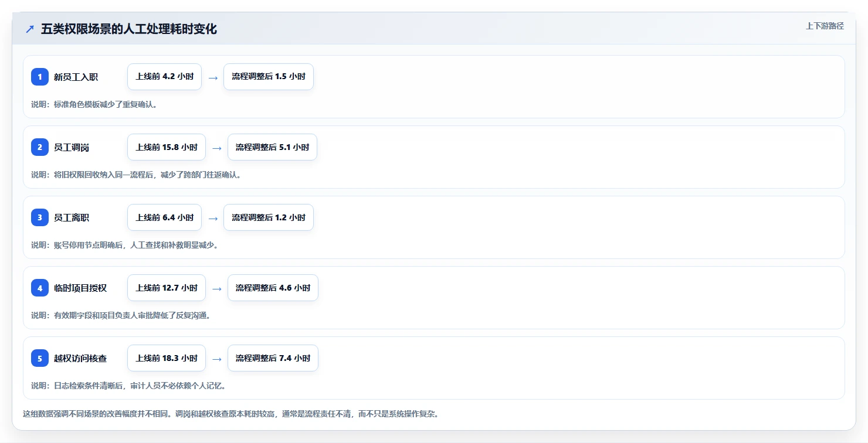Click the arrow between 18.3 and 7.4 小时
This screenshot has width=868, height=443.
[217, 359]
